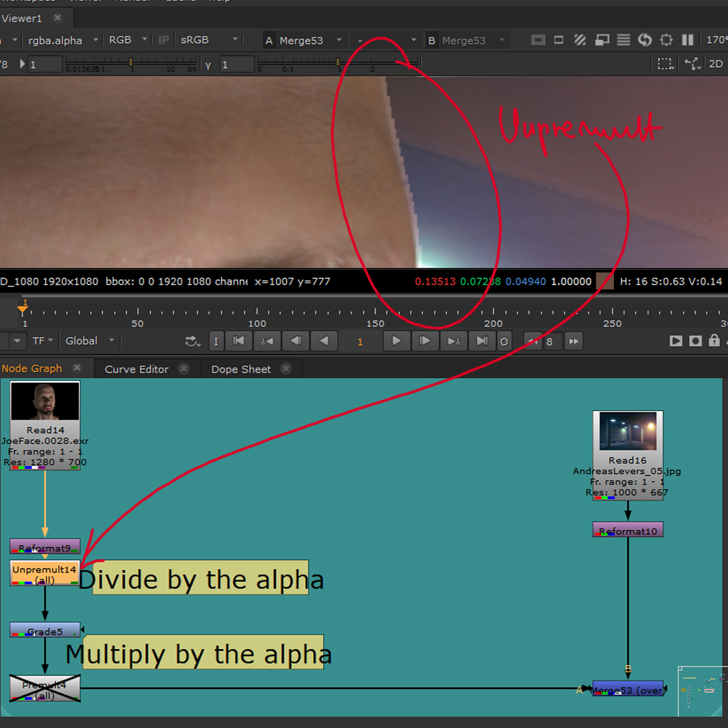Select the Viewer1 tab
This screenshot has width=728, height=728.
click(x=22, y=18)
